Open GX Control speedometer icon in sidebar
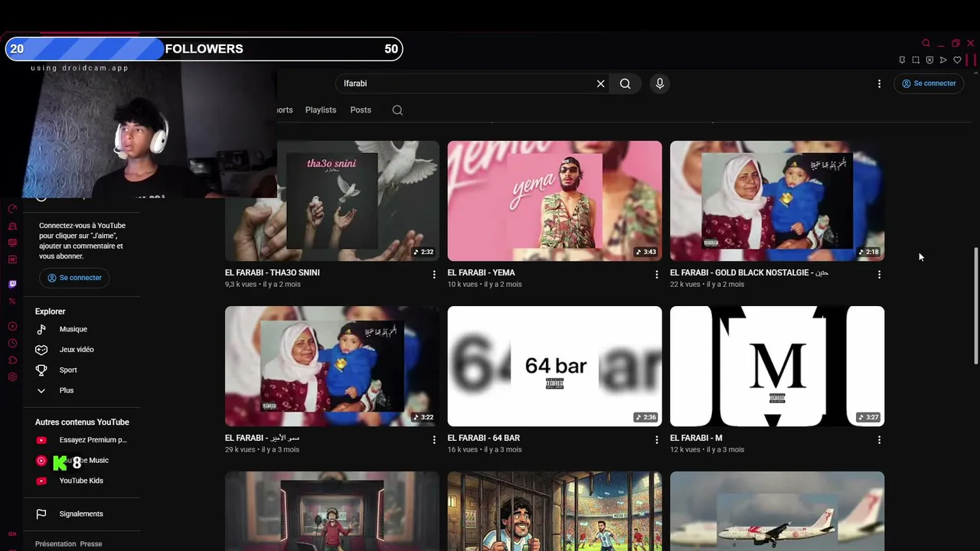Viewport: 980px width, 551px height. [12, 209]
